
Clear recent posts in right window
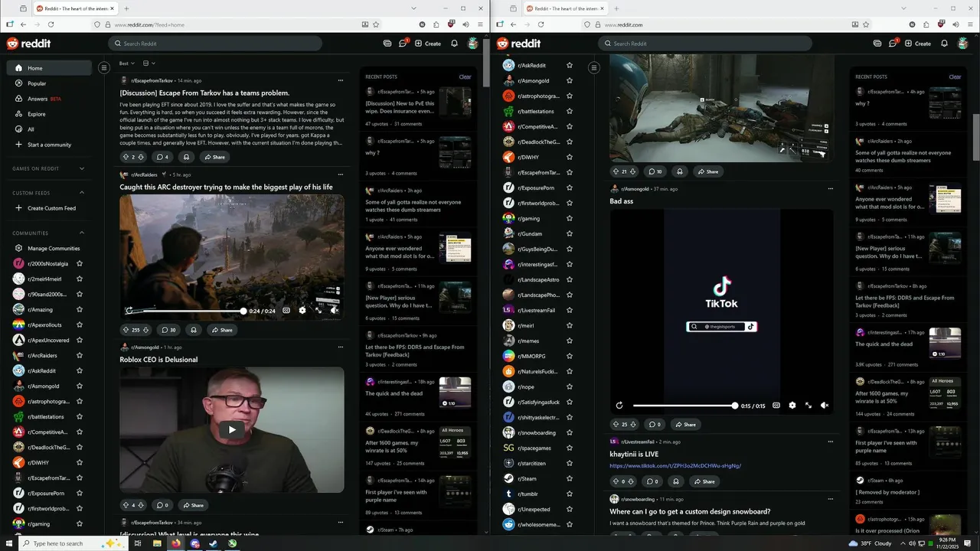click(x=955, y=77)
